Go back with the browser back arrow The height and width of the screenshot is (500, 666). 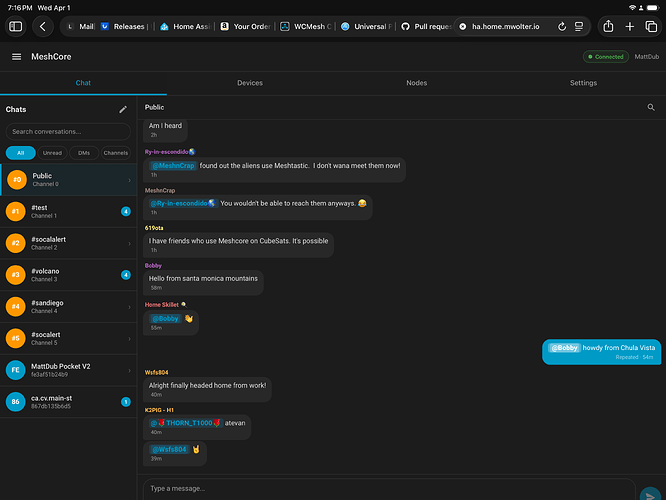pyautogui.click(x=42, y=26)
